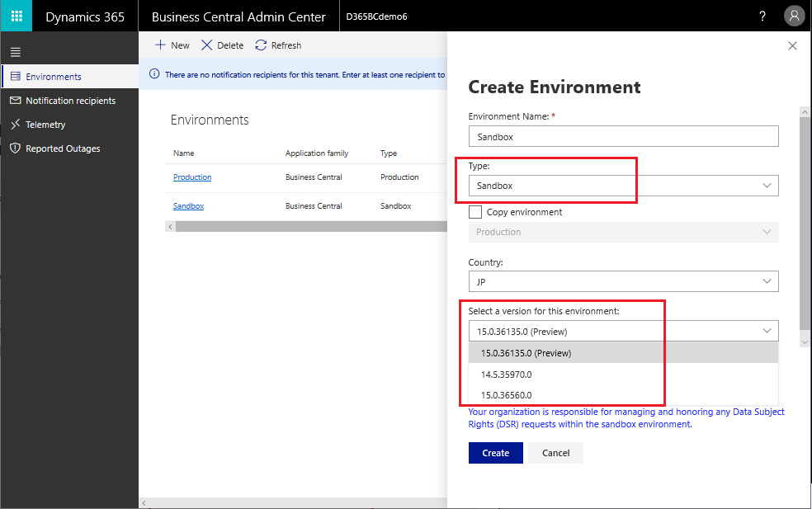Click the panel scrollbar up arrow

[x=805, y=111]
